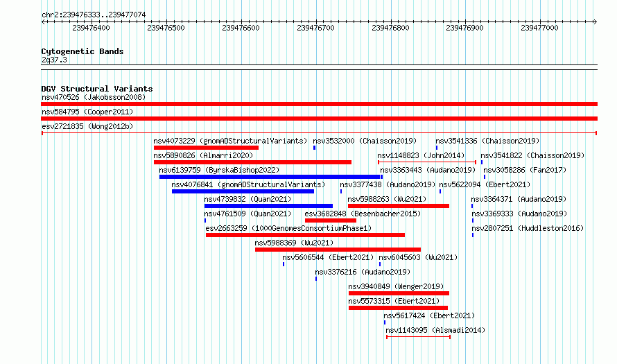Select nsv3541822 (Chaisson2019) label

532,155
